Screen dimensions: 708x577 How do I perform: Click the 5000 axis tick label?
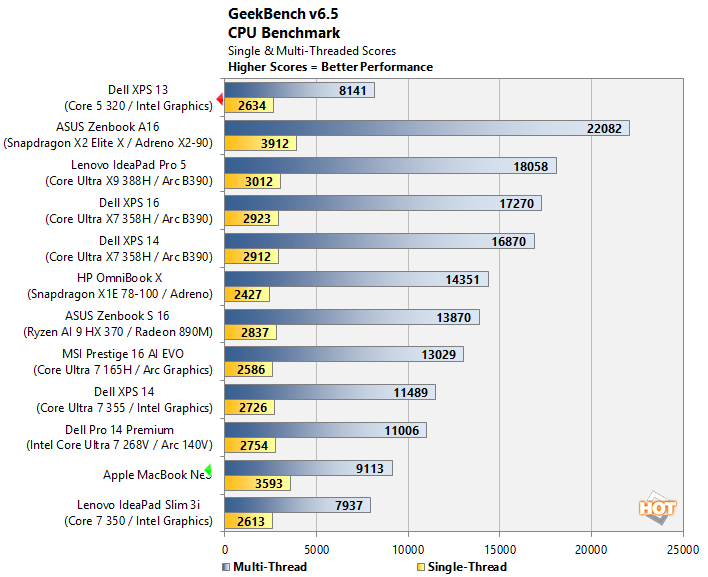317,550
